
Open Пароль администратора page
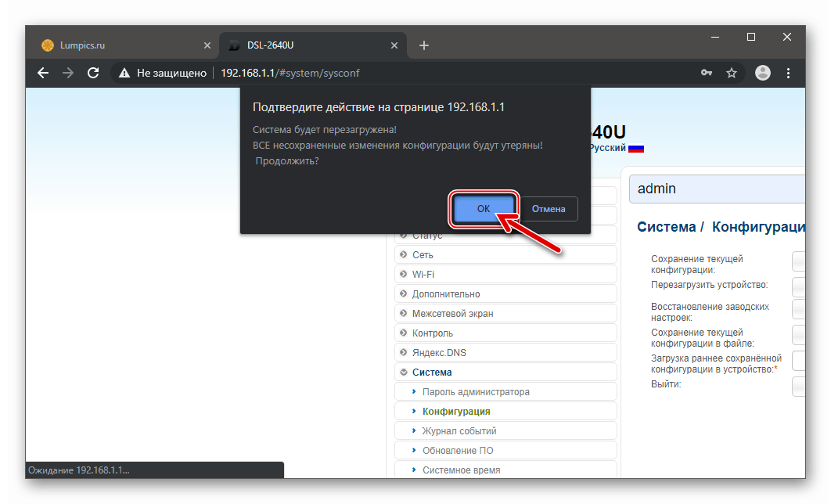505,392
